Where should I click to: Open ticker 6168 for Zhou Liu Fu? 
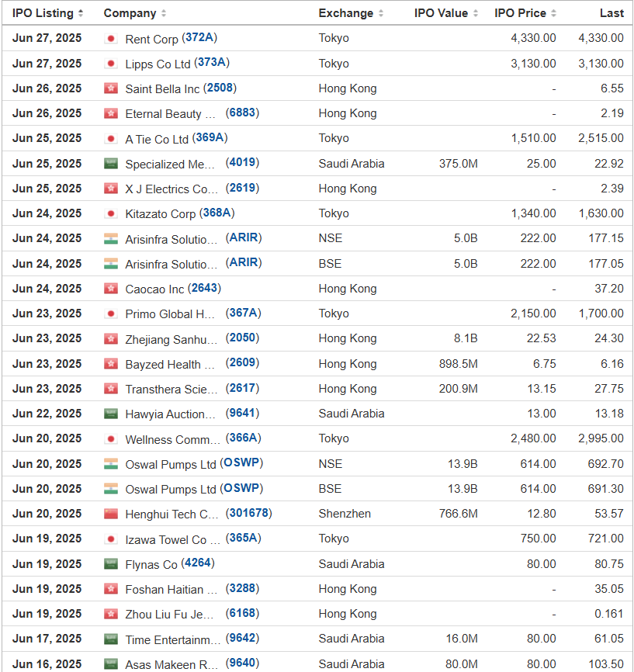242,613
